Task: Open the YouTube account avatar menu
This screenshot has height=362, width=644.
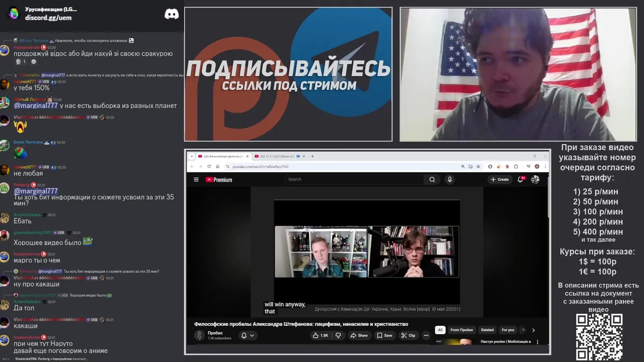Action: [535, 179]
